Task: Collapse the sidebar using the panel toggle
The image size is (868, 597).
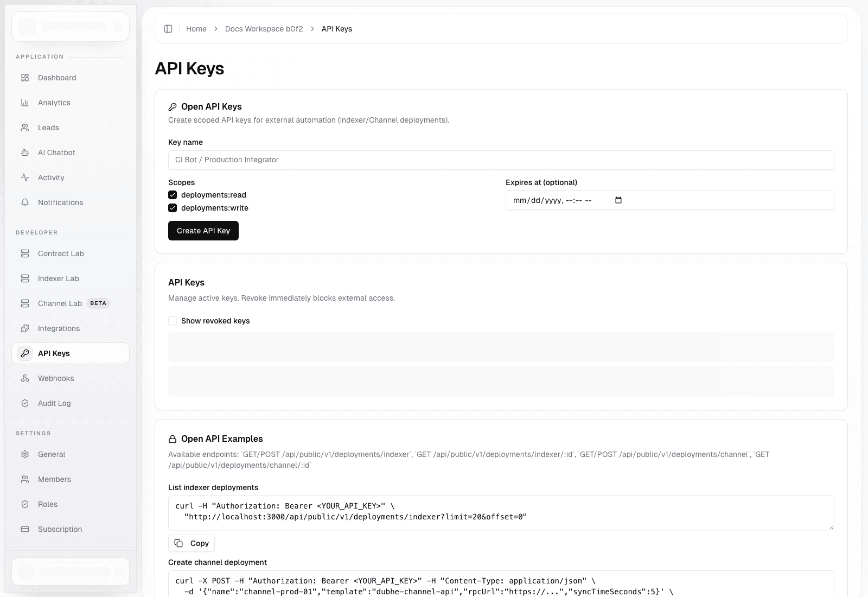Action: [x=168, y=29]
